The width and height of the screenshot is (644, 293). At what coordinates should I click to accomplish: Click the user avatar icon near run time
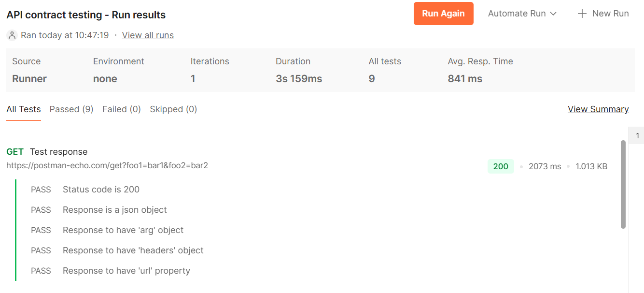[x=12, y=35]
